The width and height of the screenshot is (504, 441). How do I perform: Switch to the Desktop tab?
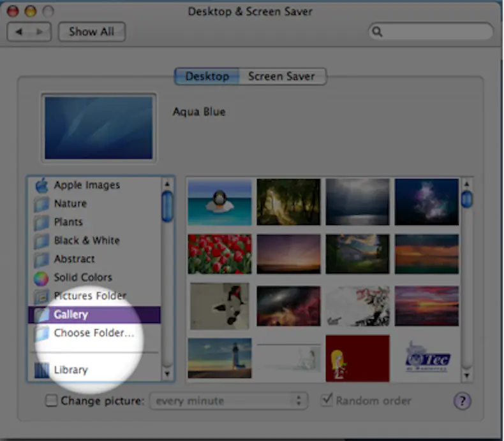pos(207,76)
